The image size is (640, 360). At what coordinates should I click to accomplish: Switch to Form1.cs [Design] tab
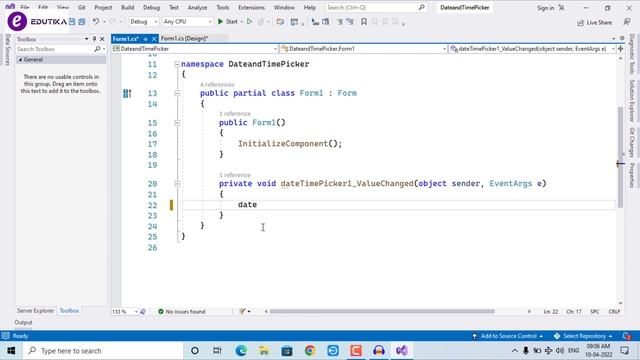(x=184, y=38)
